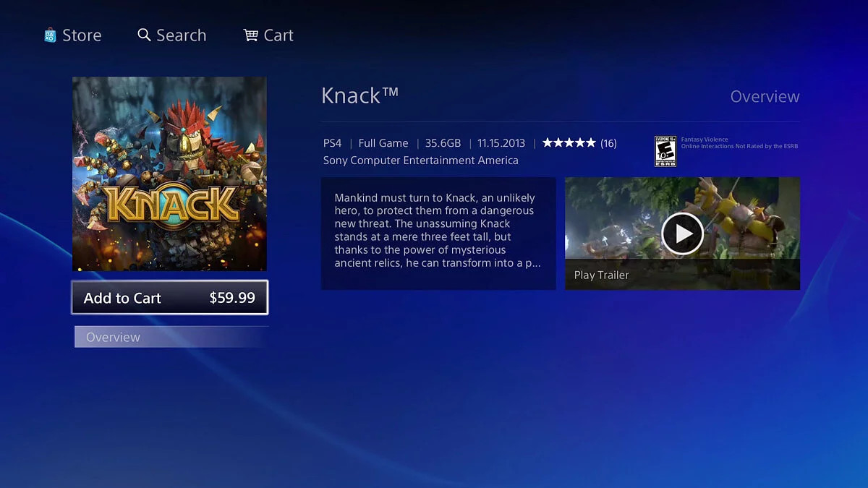This screenshot has height=488, width=868.
Task: Open the trailer video thumbnail
Action: tap(682, 233)
